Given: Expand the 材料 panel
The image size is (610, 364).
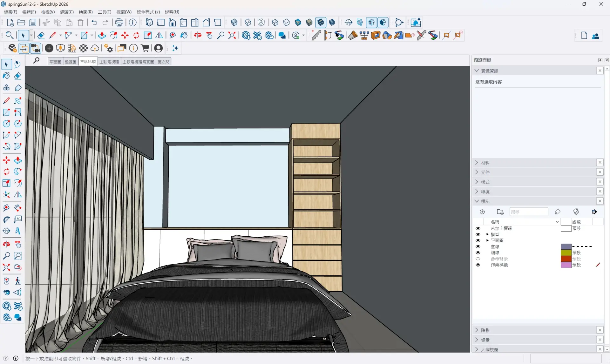Looking at the screenshot, I should click(x=477, y=163).
